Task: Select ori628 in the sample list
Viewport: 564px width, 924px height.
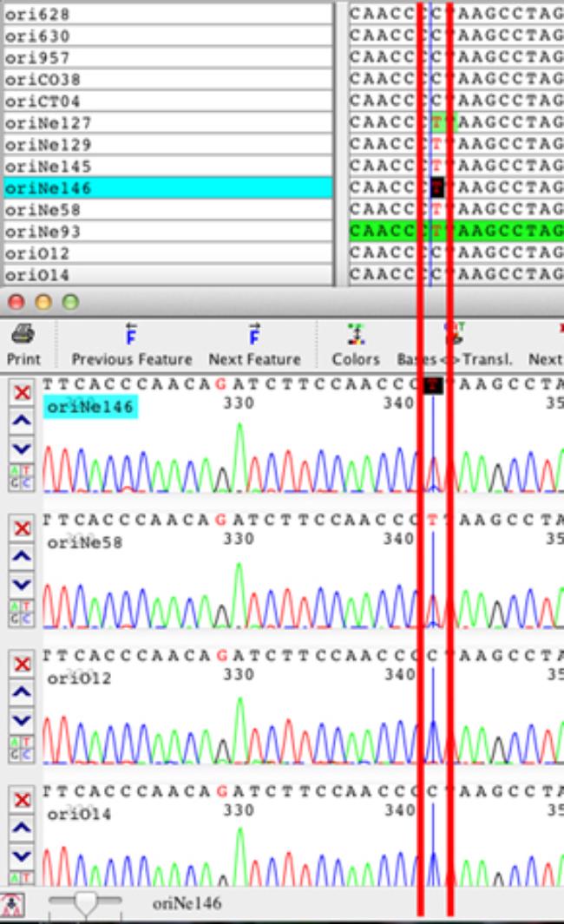Action: point(167,14)
